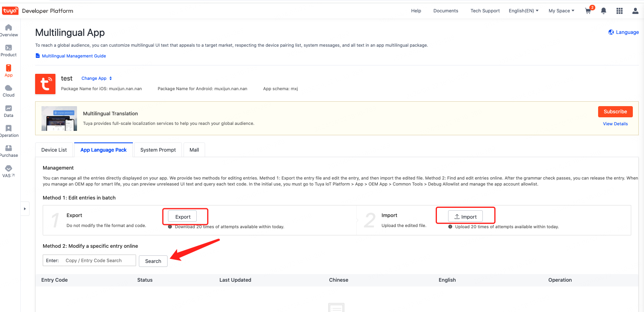Screen dimensions: 644x312
Task: Open Operation section in sidebar
Action: [x=8, y=131]
